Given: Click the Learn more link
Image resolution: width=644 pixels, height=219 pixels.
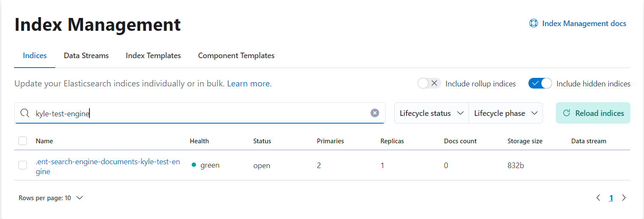Looking at the screenshot, I should pyautogui.click(x=249, y=84).
